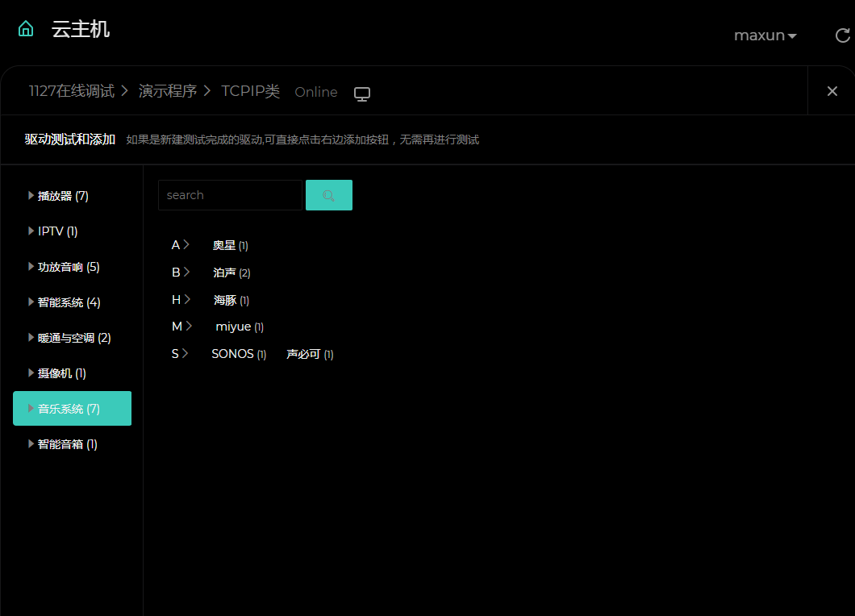This screenshot has height=616, width=855.
Task: Open the miyue (1) brand
Action: pyautogui.click(x=240, y=327)
